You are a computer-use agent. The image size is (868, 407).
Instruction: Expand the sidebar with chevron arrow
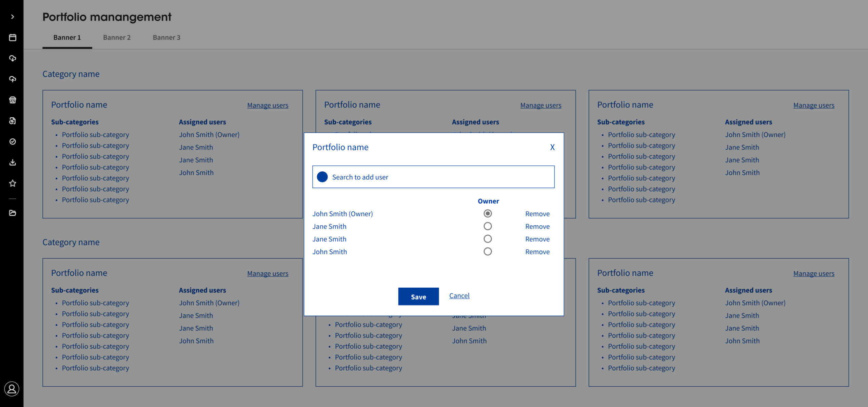13,17
